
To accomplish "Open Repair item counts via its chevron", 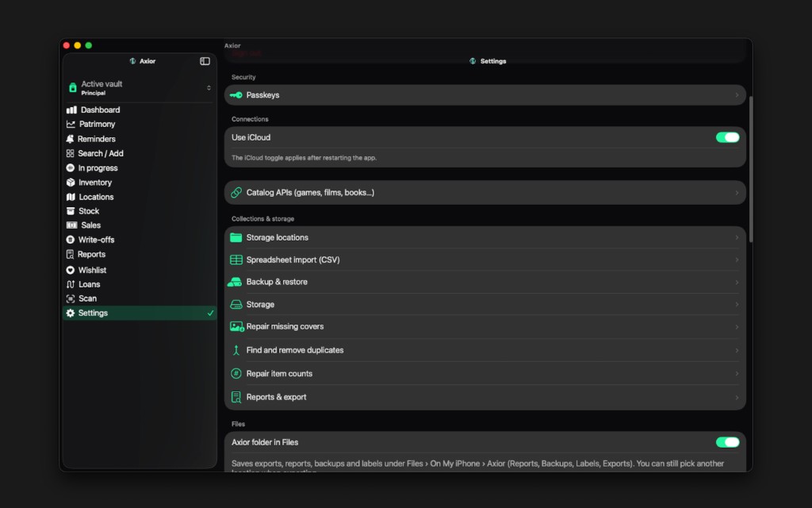I will click(x=737, y=374).
